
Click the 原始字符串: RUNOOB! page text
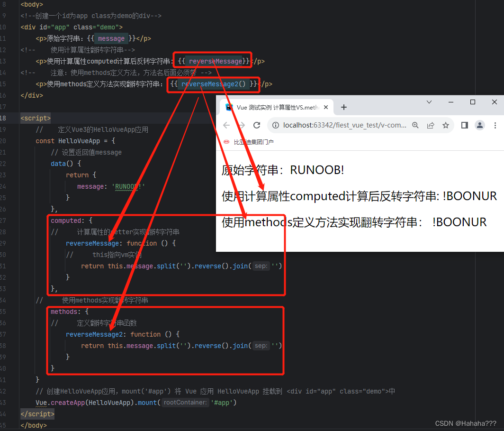tap(283, 170)
